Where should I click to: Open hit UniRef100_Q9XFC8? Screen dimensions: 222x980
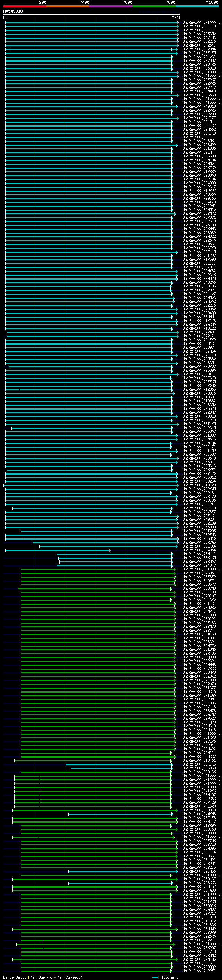point(199,26)
